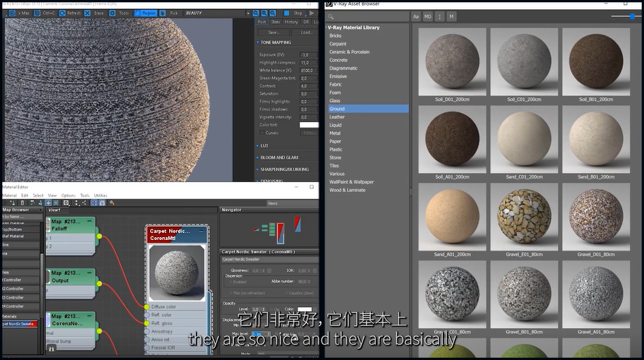Click the Save... button in Post tab
This screenshot has height=360, width=644.
pyautogui.click(x=274, y=32)
